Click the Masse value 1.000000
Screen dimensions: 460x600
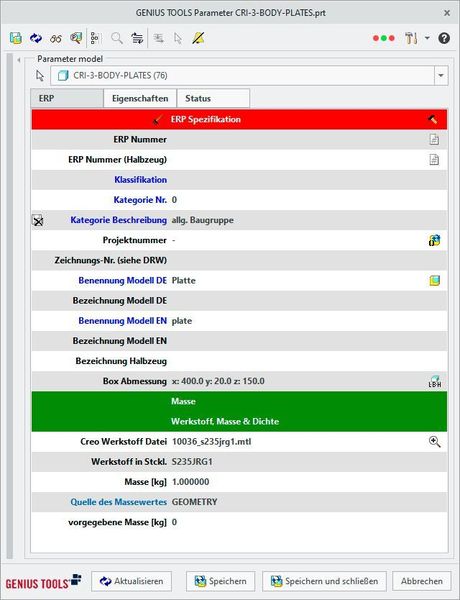pos(191,482)
